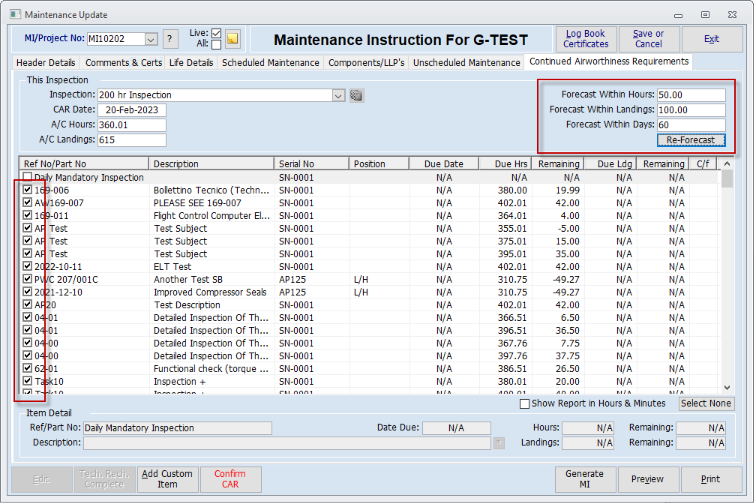
Task: Click the Confirm CAR button
Action: (x=229, y=479)
